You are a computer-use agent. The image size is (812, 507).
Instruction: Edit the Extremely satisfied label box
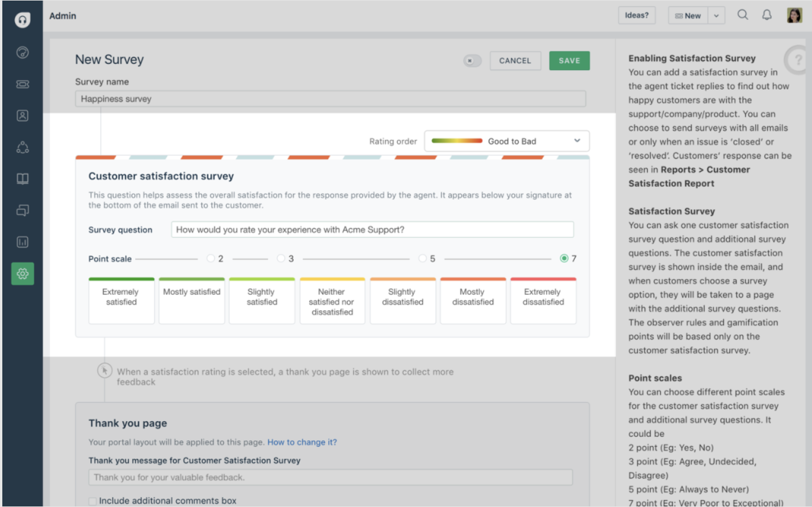tap(121, 300)
